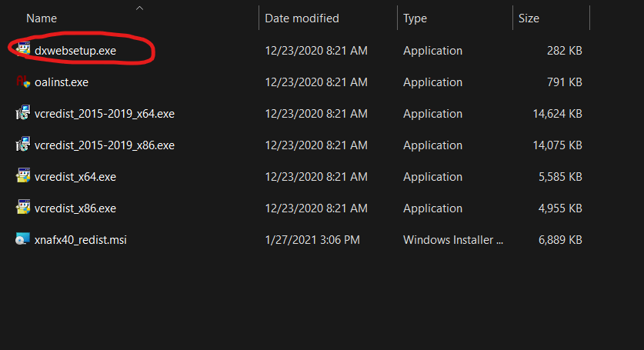Select the oalinst.exe file name

pyautogui.click(x=62, y=82)
